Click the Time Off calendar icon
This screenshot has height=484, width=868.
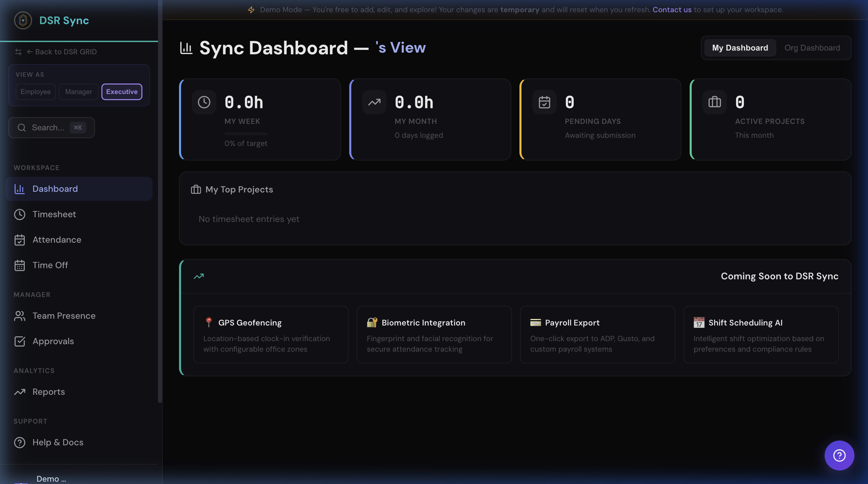point(20,265)
